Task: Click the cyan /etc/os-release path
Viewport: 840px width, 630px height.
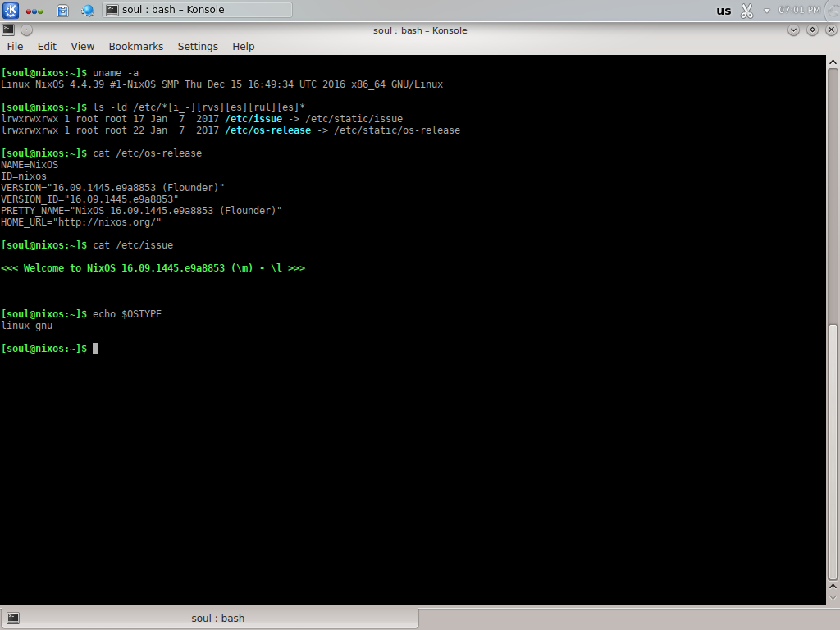Action: tap(268, 130)
